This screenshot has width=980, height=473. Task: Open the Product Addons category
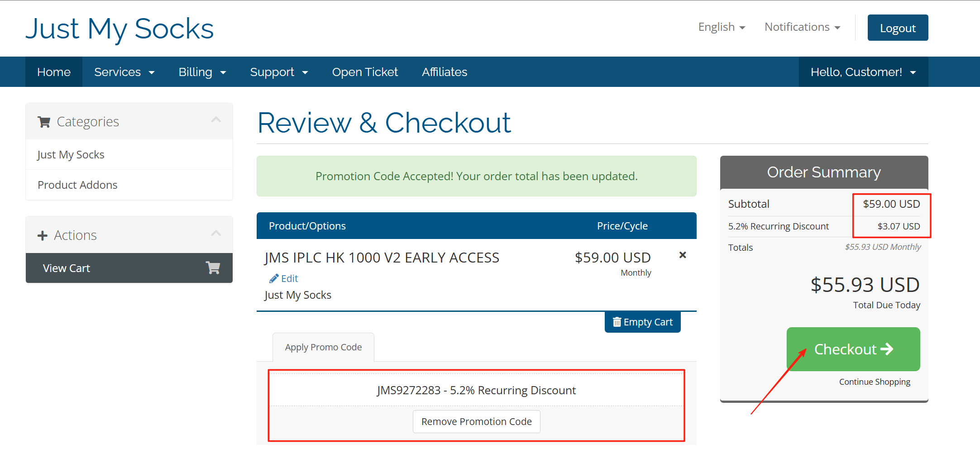129,185
